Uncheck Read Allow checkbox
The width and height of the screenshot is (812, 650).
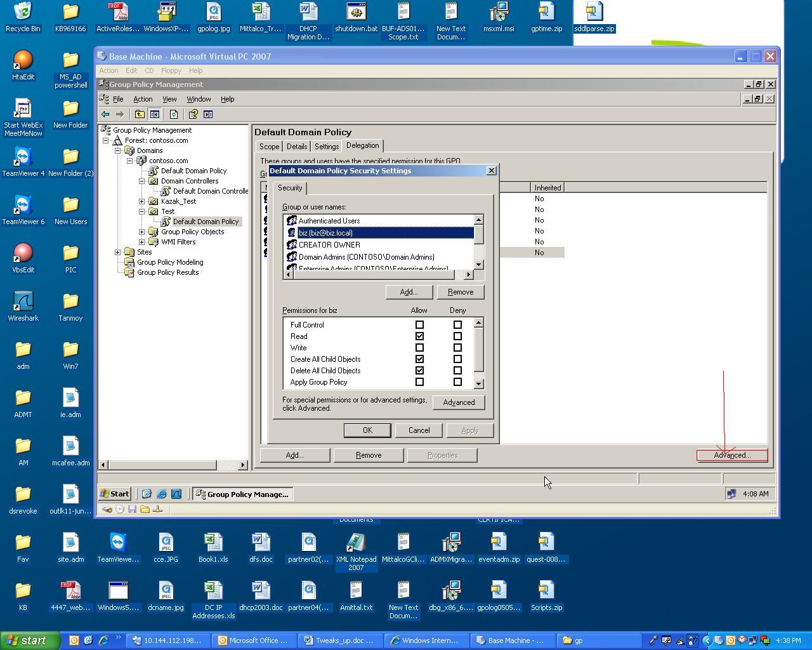pyautogui.click(x=419, y=336)
